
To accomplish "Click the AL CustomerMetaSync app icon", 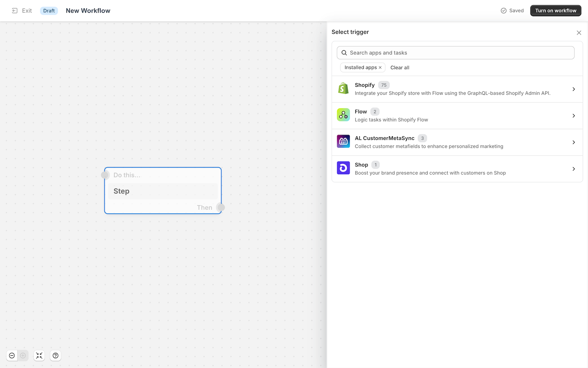I will 343,141.
